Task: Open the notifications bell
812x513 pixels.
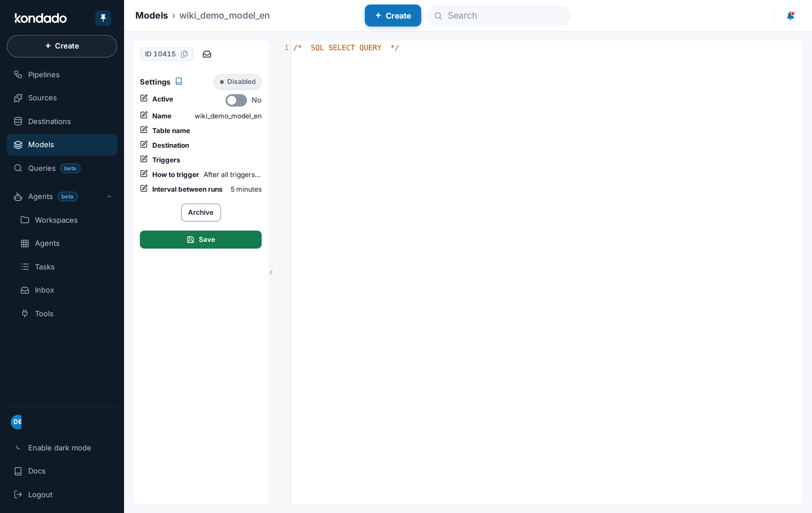Action: (x=790, y=16)
